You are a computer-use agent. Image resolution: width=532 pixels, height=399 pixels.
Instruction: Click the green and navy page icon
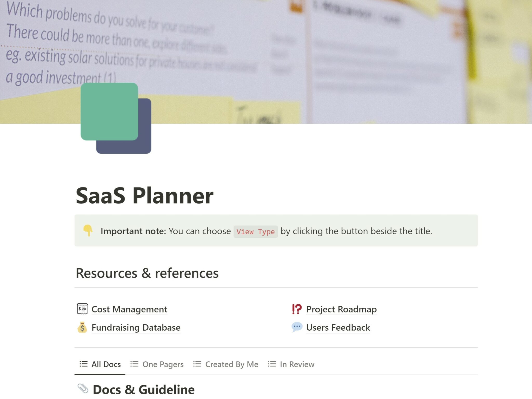116,118
